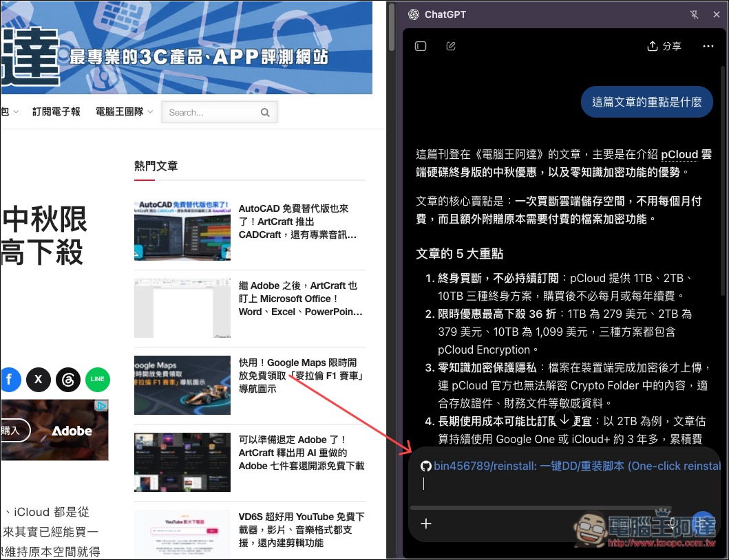This screenshot has width=729, height=560.
Task: Open the Google Maps 麥拉倫 F1 賽車 article link
Action: 301,376
